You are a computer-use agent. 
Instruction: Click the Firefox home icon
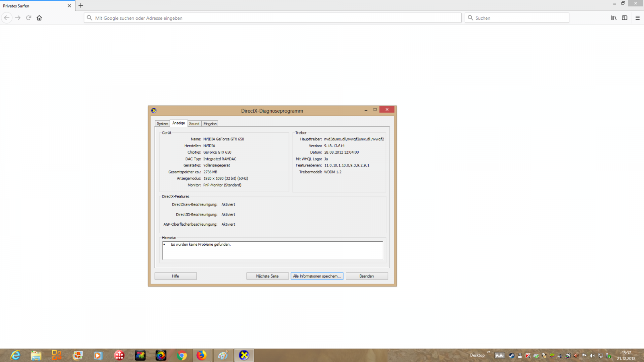[39, 18]
